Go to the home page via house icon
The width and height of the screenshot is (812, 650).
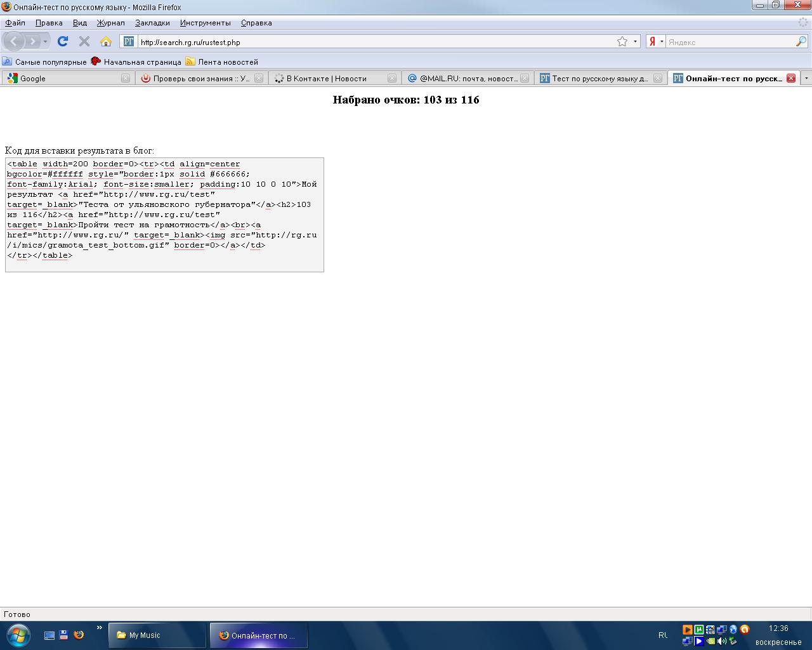[106, 41]
